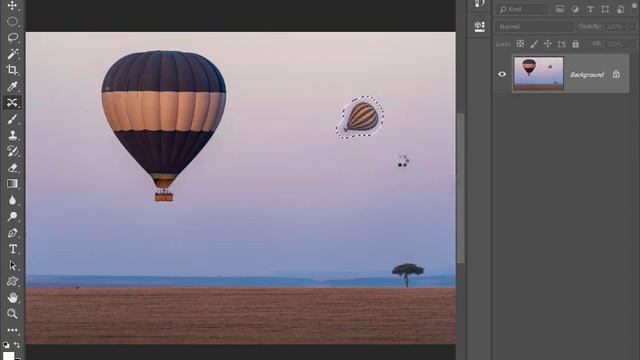Screen dimensions: 640x360
Task: Select the Pen tool
Action: (12, 233)
